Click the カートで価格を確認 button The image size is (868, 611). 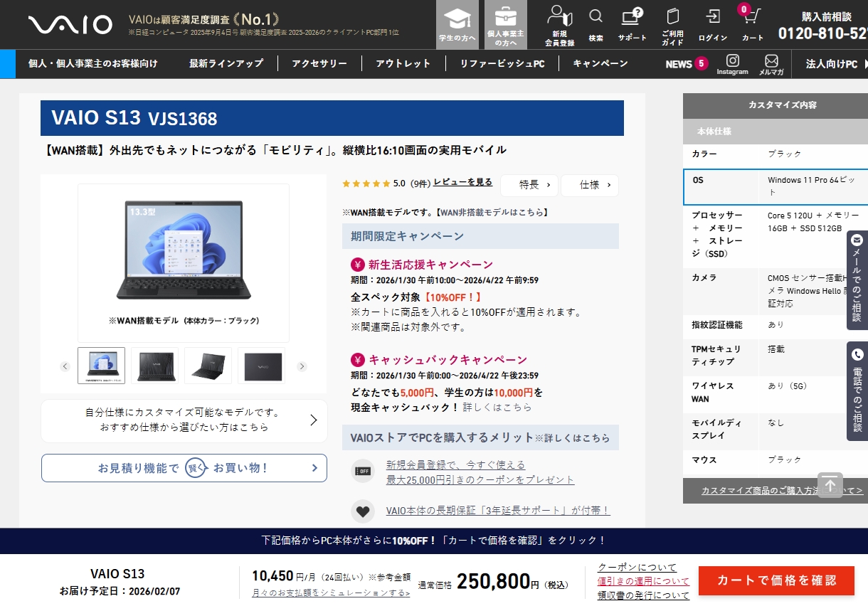pyautogui.click(x=776, y=580)
